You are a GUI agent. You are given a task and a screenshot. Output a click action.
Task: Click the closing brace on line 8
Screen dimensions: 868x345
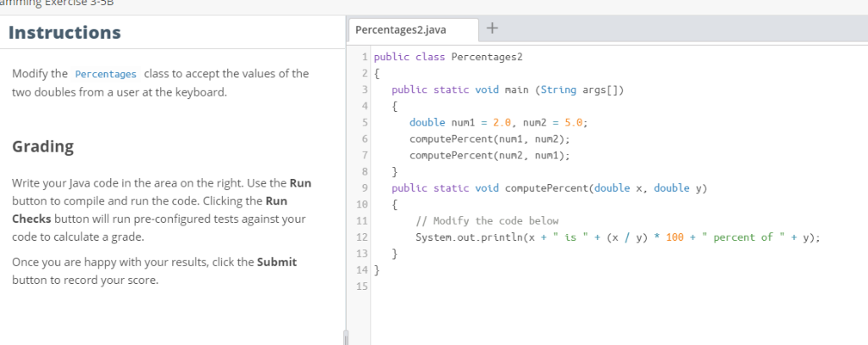pos(395,172)
